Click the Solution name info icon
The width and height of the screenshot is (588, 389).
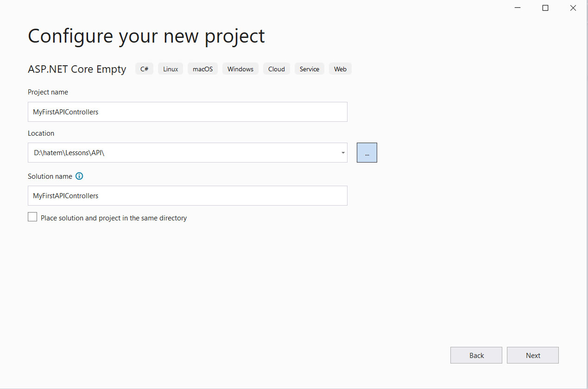pyautogui.click(x=79, y=176)
